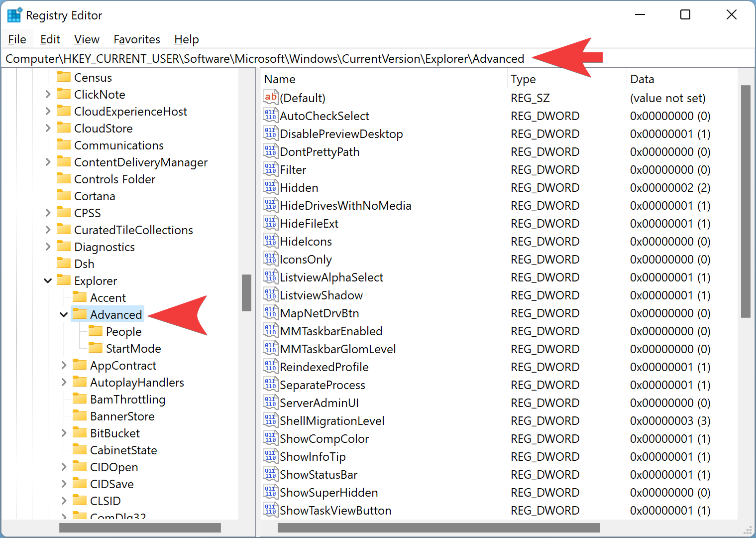Click the DWORD icon beside AutoCheckSelect

(x=270, y=115)
